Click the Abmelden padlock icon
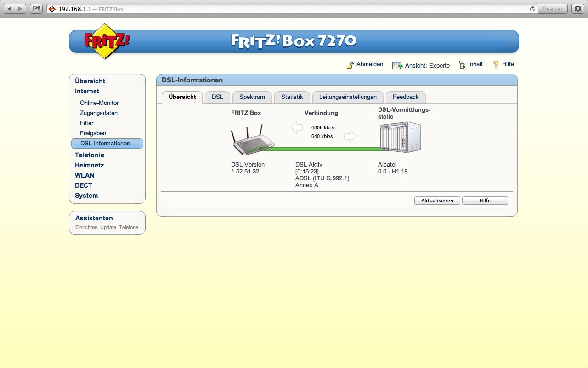 coord(350,65)
